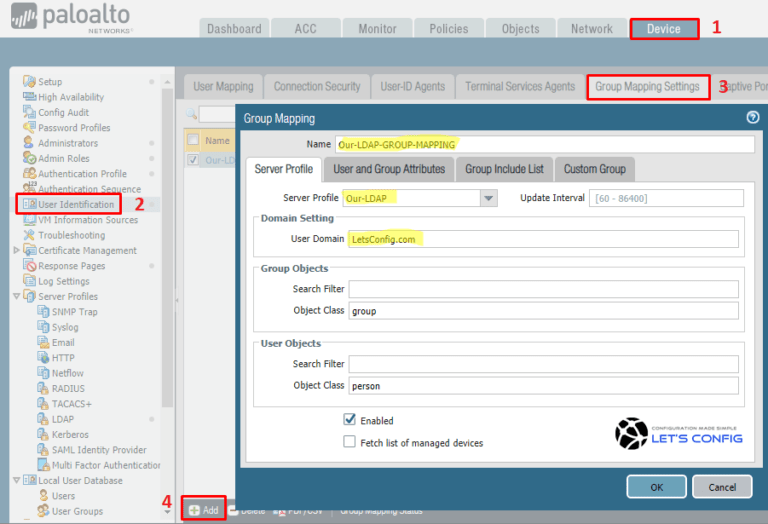Screen dimensions: 768x524
Task: Open Password Profiles key icon
Action: point(29,127)
